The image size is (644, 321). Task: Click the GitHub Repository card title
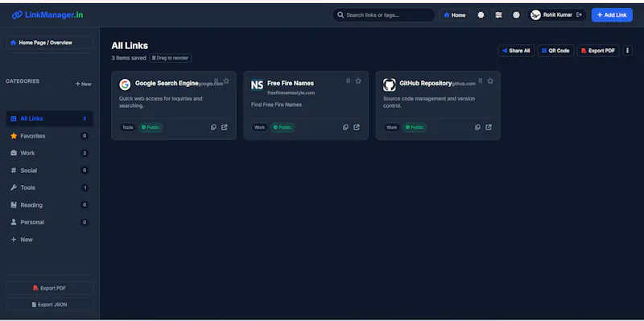point(426,84)
